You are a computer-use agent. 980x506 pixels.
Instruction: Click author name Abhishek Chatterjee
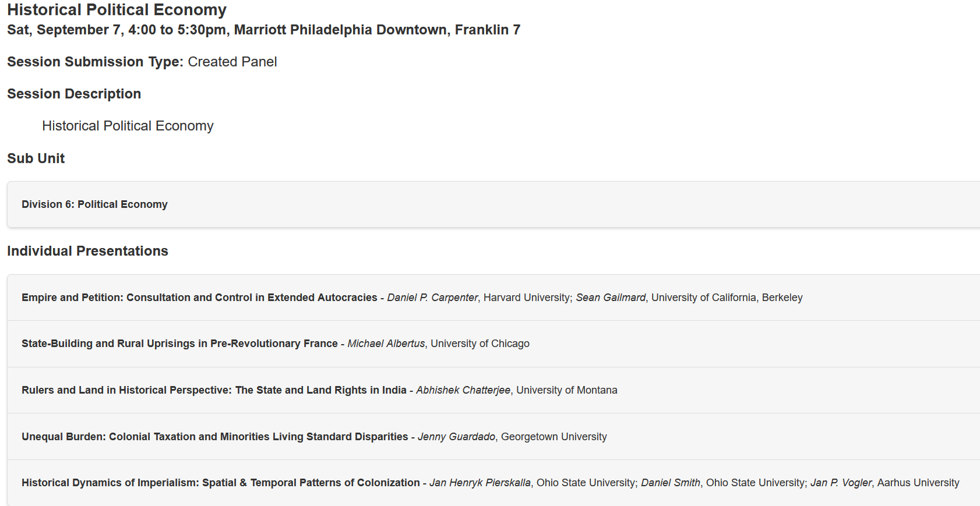point(463,390)
